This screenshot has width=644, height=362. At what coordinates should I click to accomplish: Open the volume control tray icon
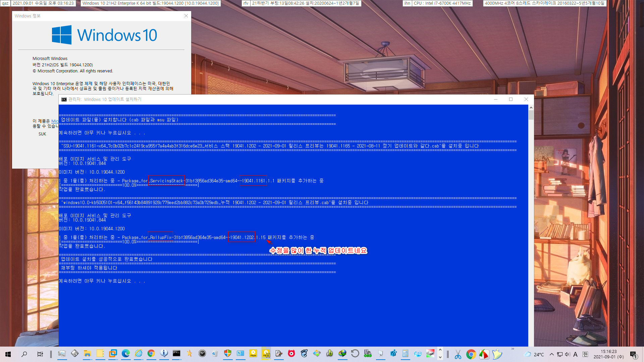click(x=567, y=354)
